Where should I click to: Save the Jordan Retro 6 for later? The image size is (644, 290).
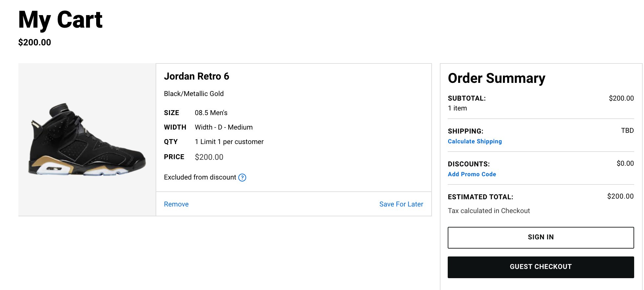tap(401, 204)
